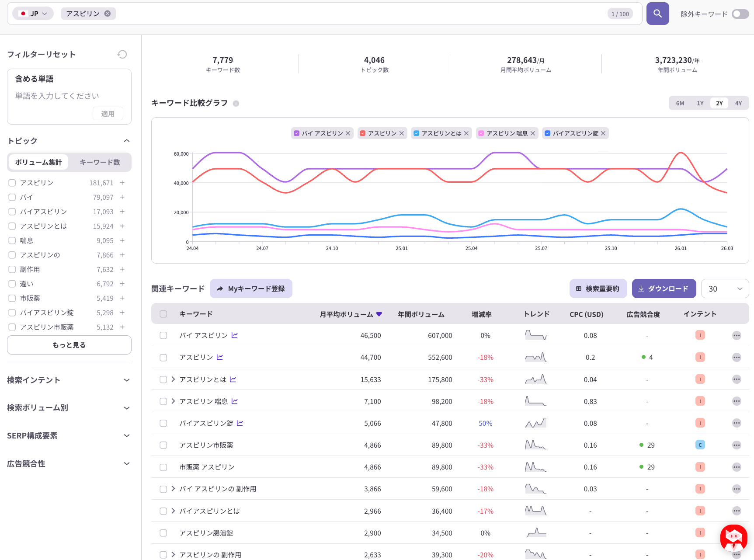754x560 pixels.
Task: Open the red chat assistant icon
Action: click(733, 538)
